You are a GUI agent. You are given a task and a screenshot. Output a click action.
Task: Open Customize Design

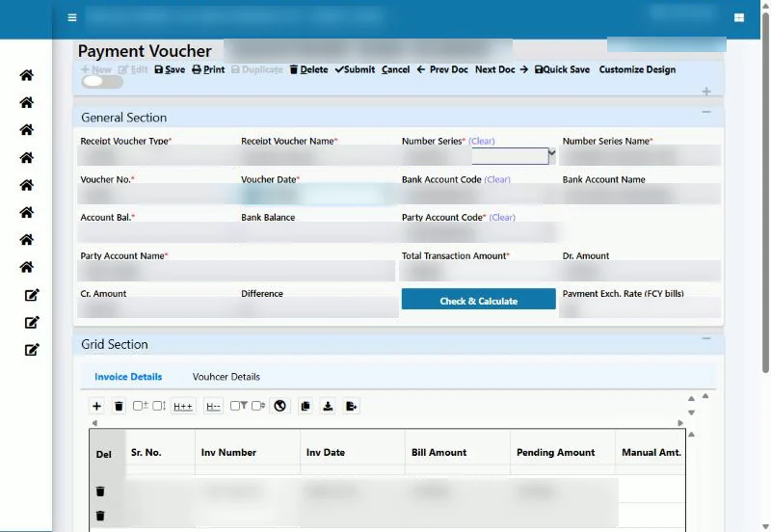637,69
